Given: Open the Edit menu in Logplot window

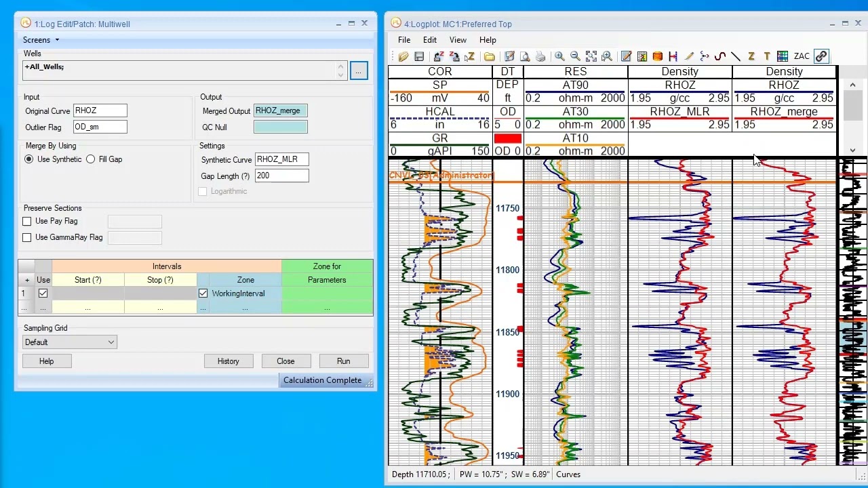Looking at the screenshot, I should click(430, 40).
